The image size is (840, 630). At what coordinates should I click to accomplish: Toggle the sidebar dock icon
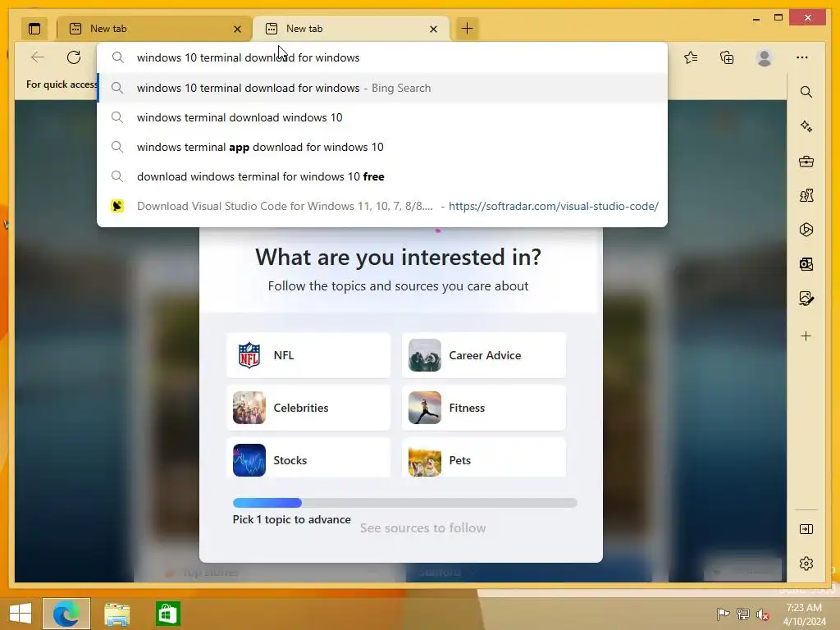(806, 529)
